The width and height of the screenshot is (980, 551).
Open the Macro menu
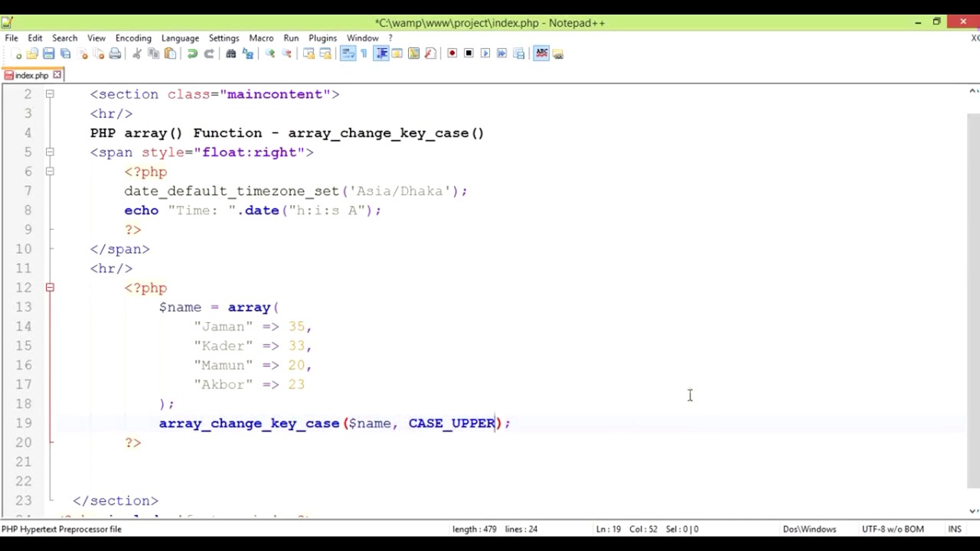tap(261, 37)
